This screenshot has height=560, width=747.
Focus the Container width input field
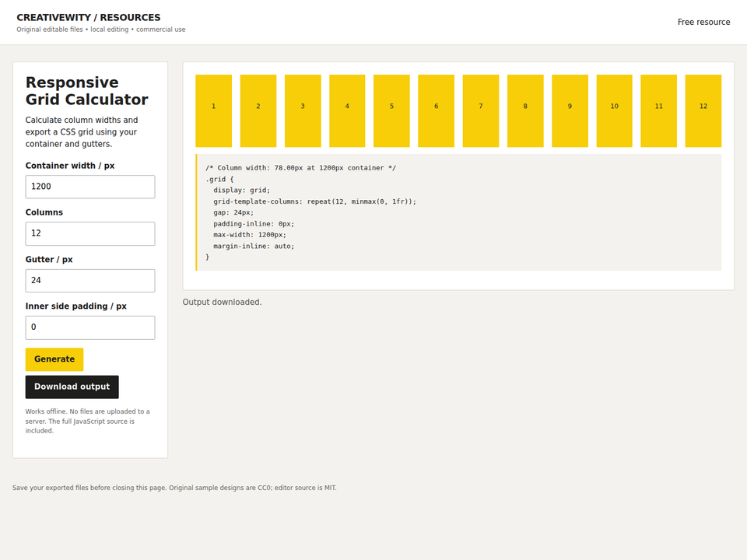click(x=90, y=187)
